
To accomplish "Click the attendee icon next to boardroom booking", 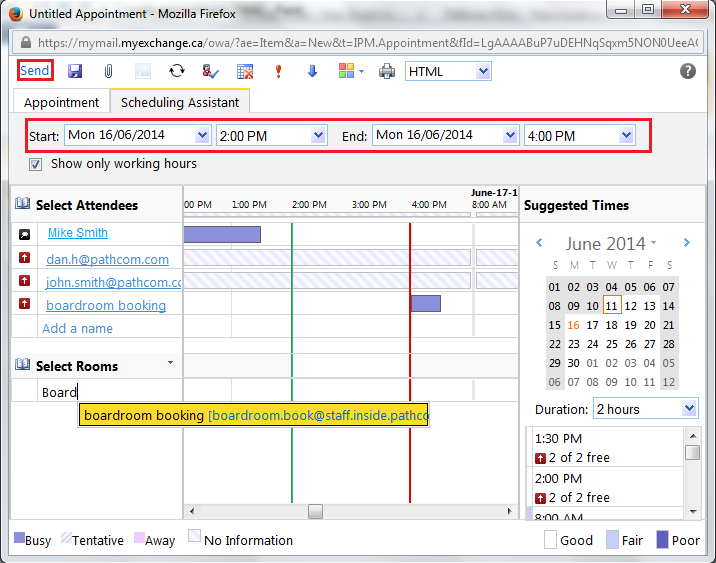I will [x=25, y=304].
